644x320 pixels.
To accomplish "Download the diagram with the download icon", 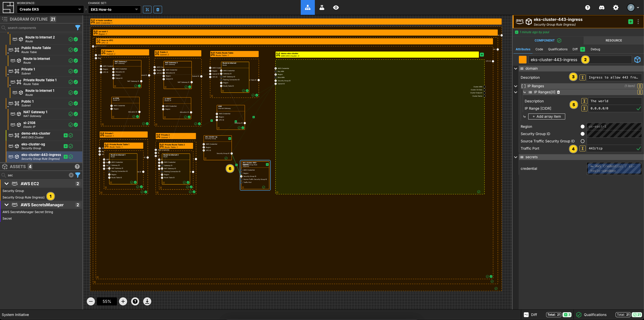I will point(147,301).
